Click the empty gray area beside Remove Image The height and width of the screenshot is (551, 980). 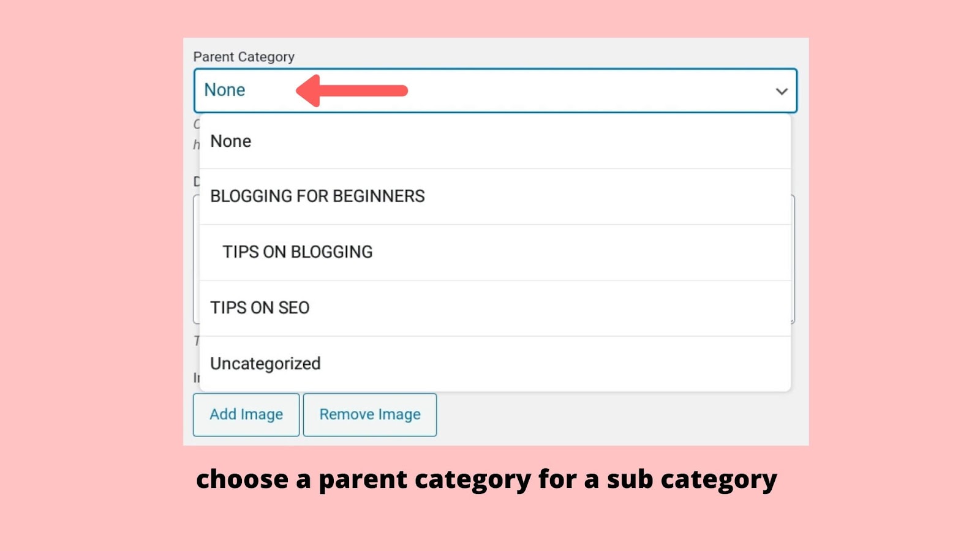tap(612, 415)
